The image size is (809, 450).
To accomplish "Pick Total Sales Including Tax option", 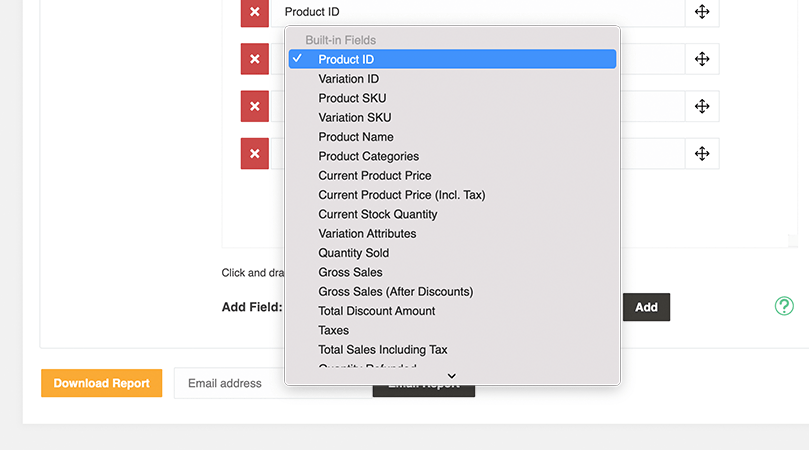I will pyautogui.click(x=382, y=350).
